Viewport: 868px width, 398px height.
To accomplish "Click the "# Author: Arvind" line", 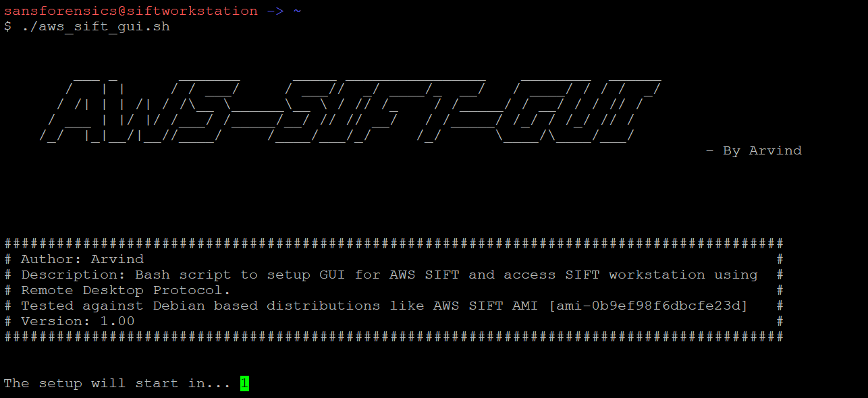I will click(x=74, y=259).
